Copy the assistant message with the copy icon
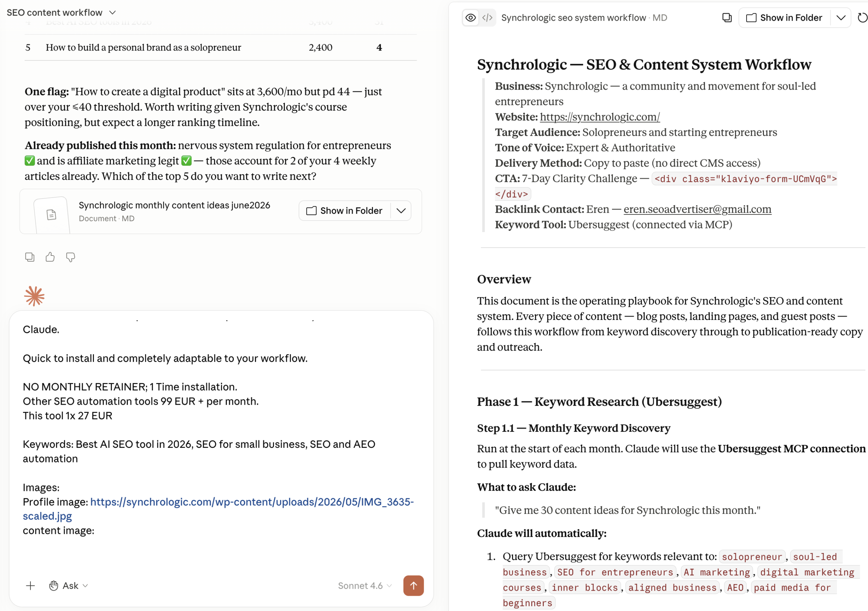The width and height of the screenshot is (868, 611). pos(29,257)
